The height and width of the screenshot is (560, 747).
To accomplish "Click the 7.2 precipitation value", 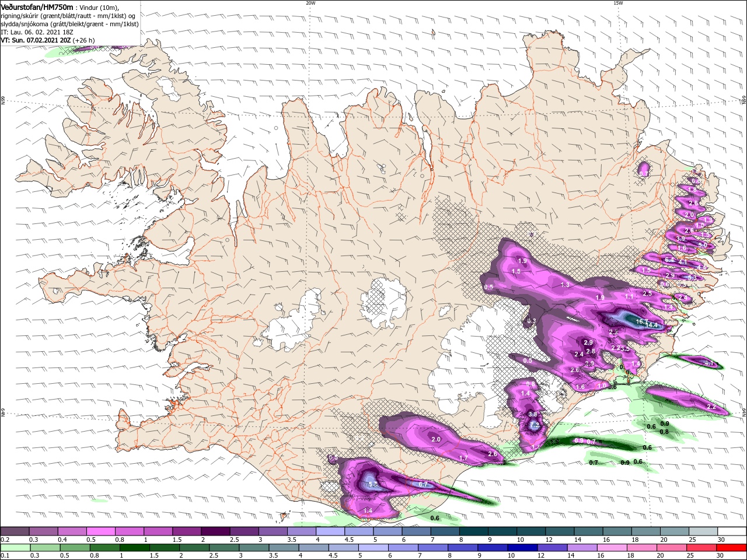I will pyautogui.click(x=535, y=426).
